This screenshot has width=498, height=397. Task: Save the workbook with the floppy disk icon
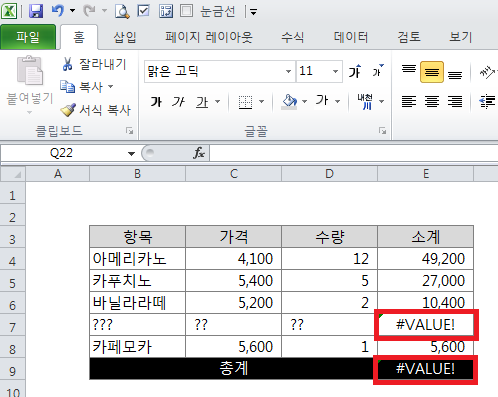pyautogui.click(x=36, y=11)
